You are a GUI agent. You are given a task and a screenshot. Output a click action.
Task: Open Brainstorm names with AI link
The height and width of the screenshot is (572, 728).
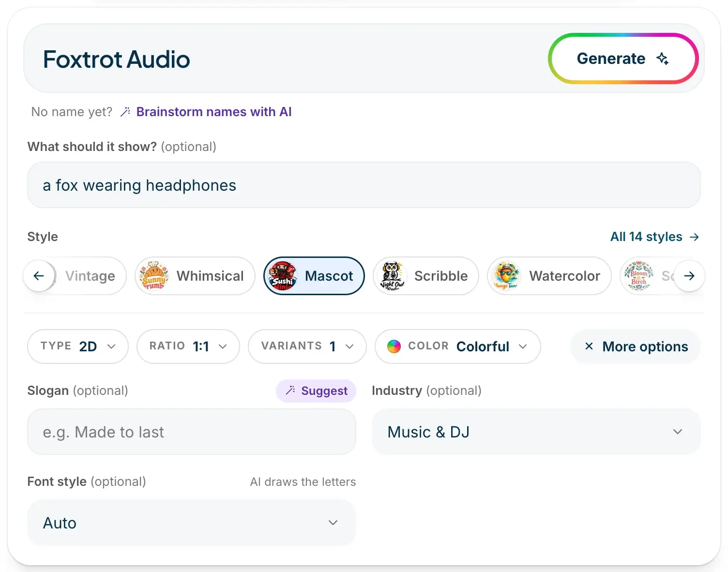[214, 112]
